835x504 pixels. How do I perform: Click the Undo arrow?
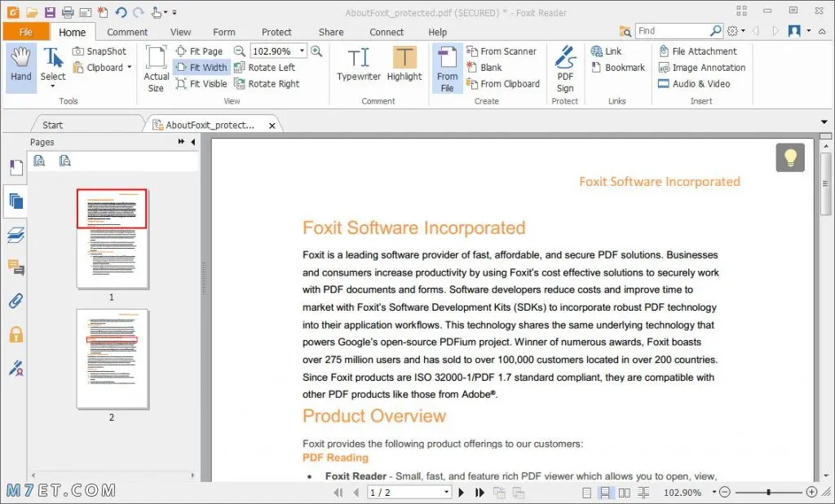coord(121,12)
